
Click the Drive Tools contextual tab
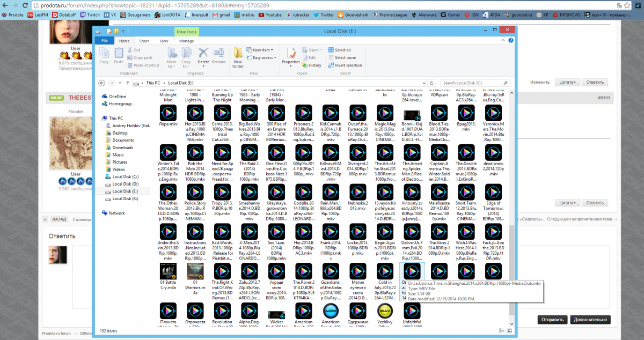(x=187, y=32)
